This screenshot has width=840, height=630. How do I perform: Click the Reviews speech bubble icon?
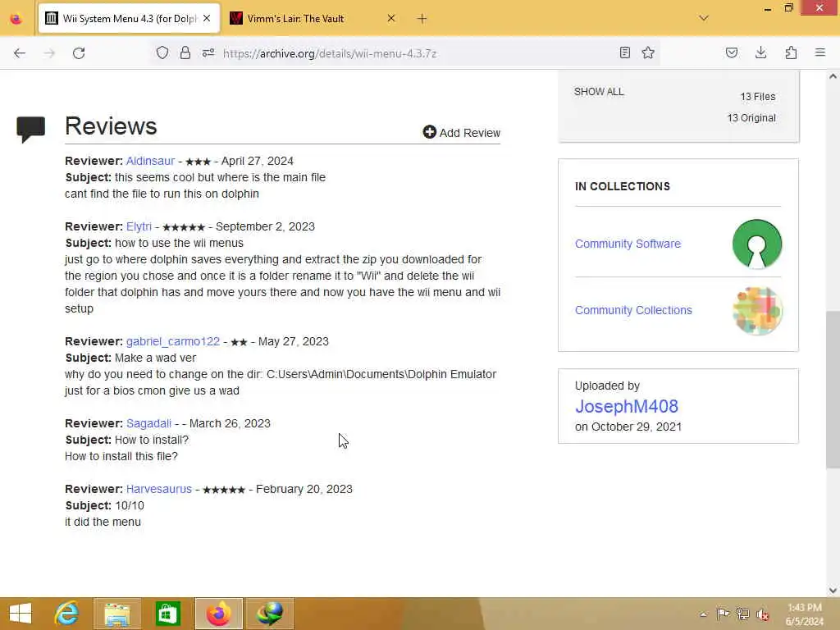coord(31,129)
